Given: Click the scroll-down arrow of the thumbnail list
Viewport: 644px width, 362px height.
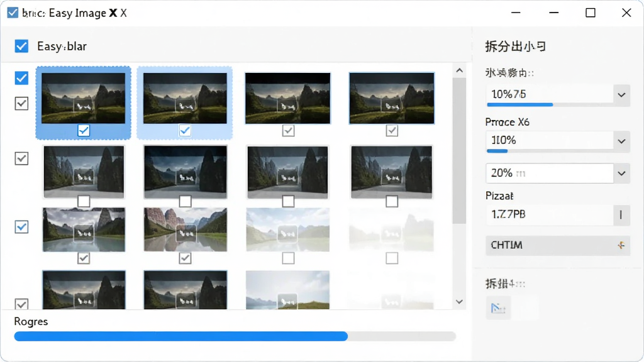Looking at the screenshot, I should (460, 302).
